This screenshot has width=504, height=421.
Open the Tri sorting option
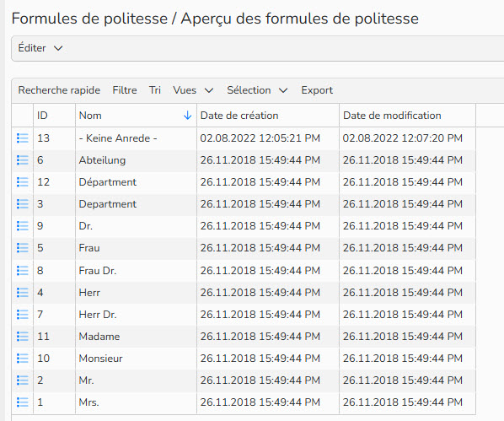(x=154, y=90)
